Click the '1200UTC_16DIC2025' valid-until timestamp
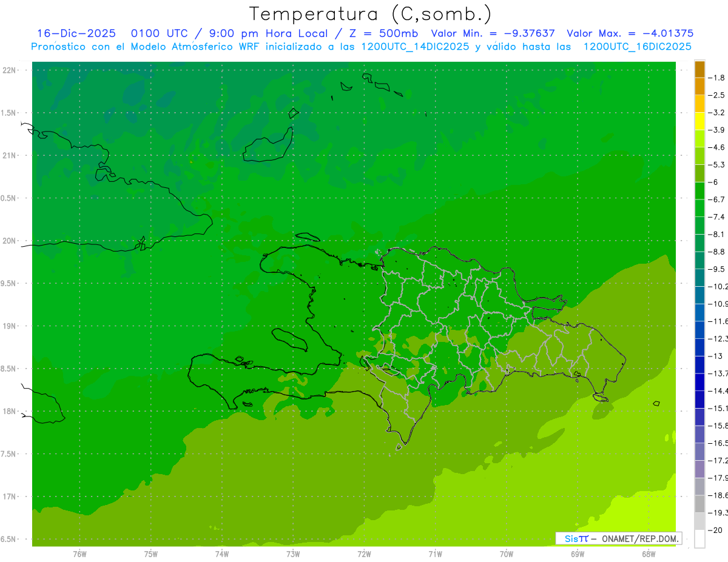This screenshot has width=728, height=562. click(637, 47)
